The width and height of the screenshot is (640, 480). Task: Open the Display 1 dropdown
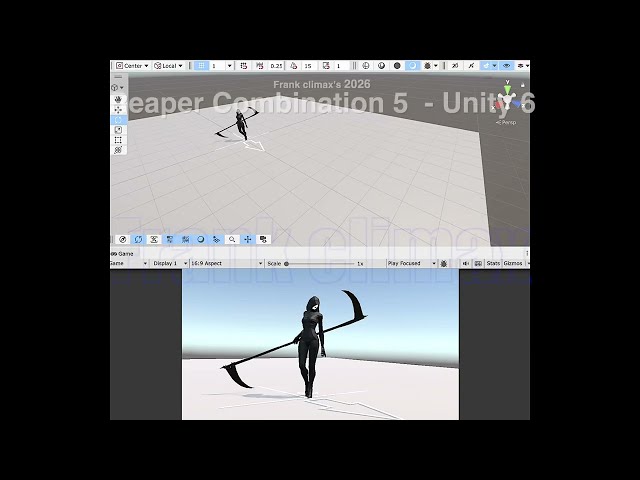coord(170,264)
